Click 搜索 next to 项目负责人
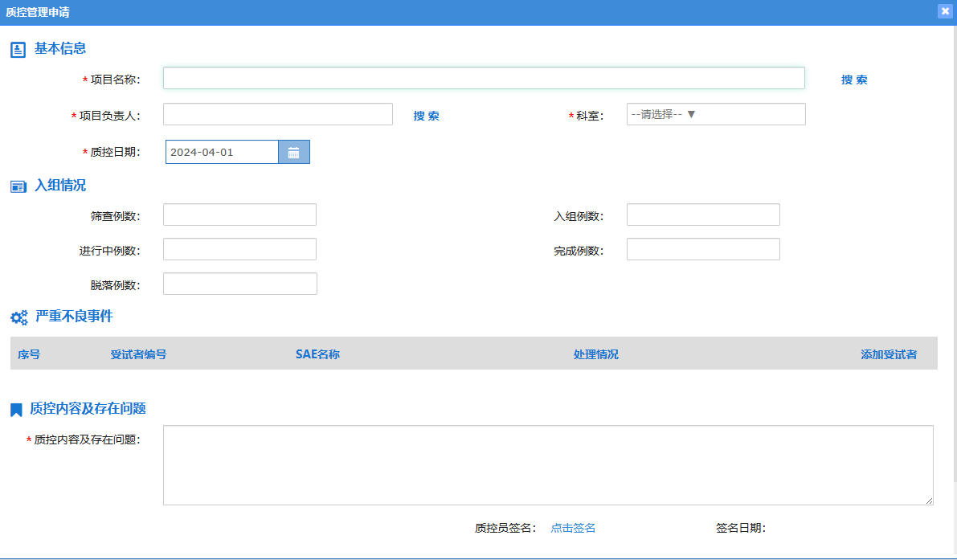The image size is (957, 560). (426, 116)
